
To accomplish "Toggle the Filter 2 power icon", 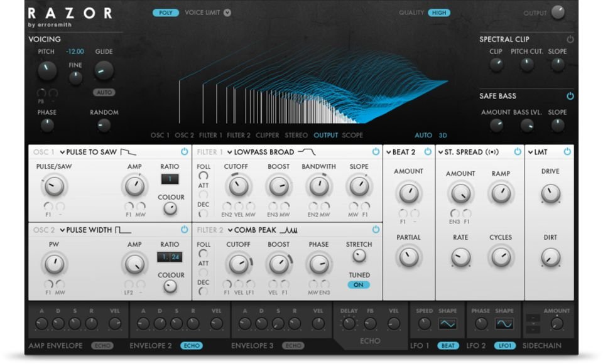I will 376,230.
